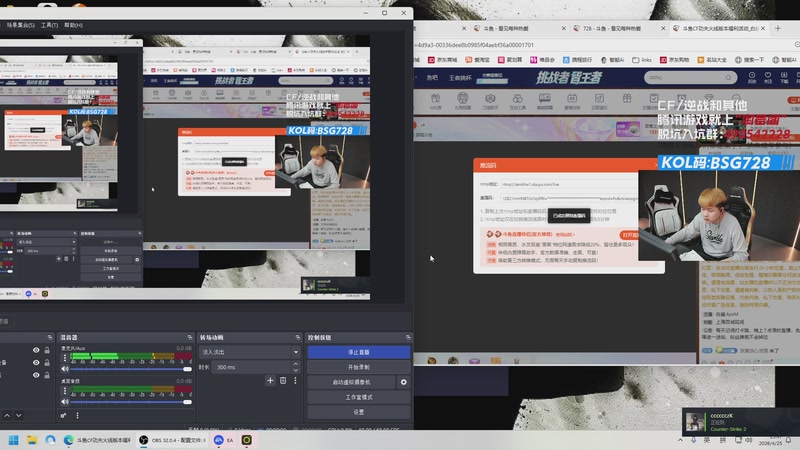Open the EA app on taskbar
The image size is (800, 450).
coord(223,440)
